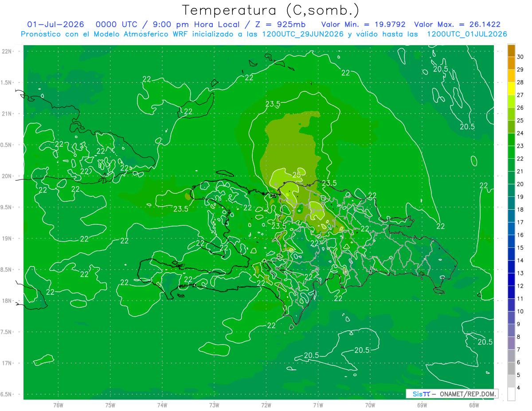Click the "1.5N" latitude axis label
The width and height of the screenshot is (532, 411).
click(x=6, y=83)
